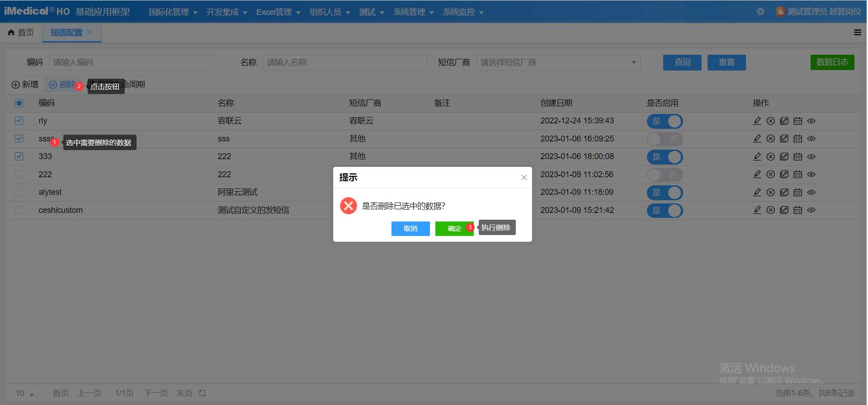This screenshot has height=405, width=868.
Task: Click the copy-edit icon in the 333 row
Action: (784, 157)
